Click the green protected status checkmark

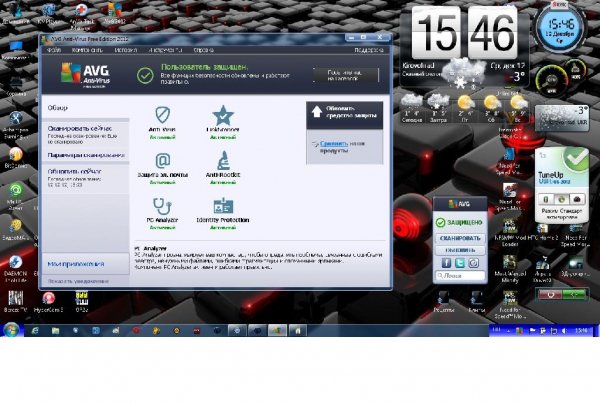145,75
